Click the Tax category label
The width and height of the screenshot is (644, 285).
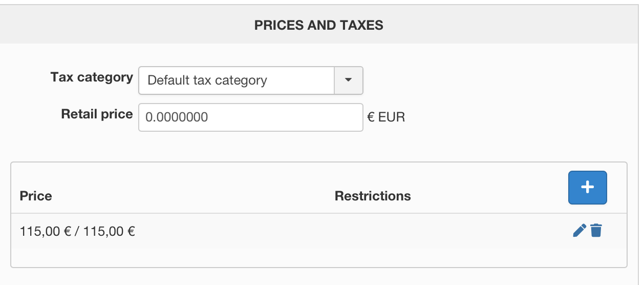[92, 77]
